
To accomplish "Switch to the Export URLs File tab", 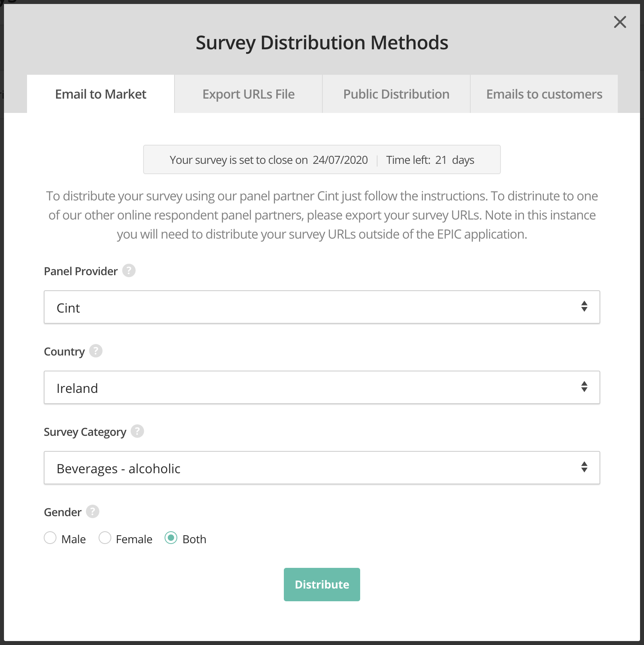I will point(248,94).
